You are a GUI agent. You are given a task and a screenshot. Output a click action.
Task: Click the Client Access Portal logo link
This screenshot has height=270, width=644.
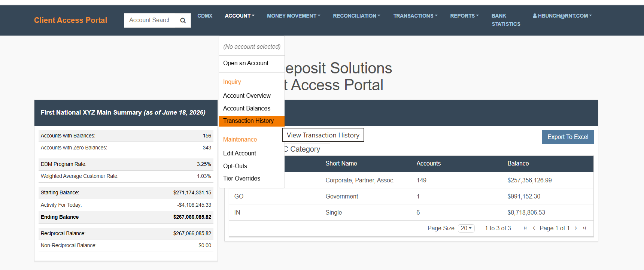click(x=70, y=20)
